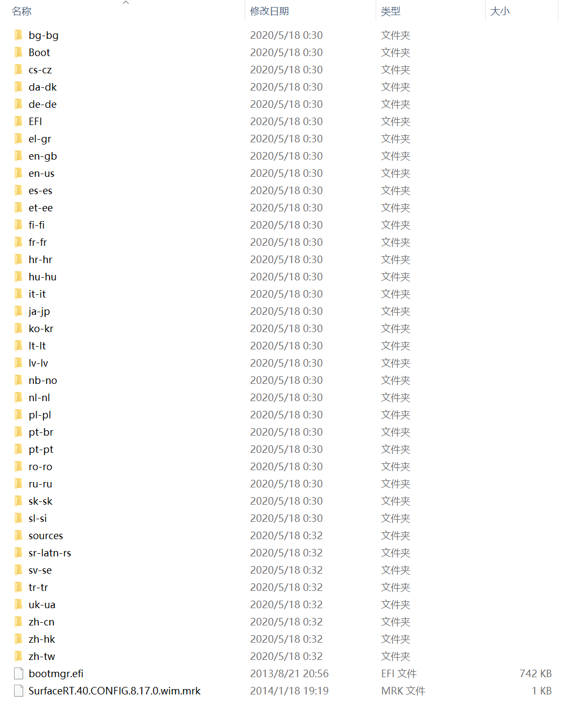Click the bootmgr.efi file icon
Viewport: 588px width, 716px height.
[19, 673]
